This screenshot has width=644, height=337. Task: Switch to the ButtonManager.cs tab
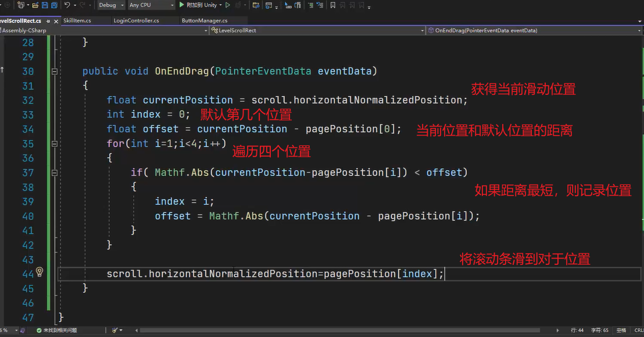tap(205, 20)
